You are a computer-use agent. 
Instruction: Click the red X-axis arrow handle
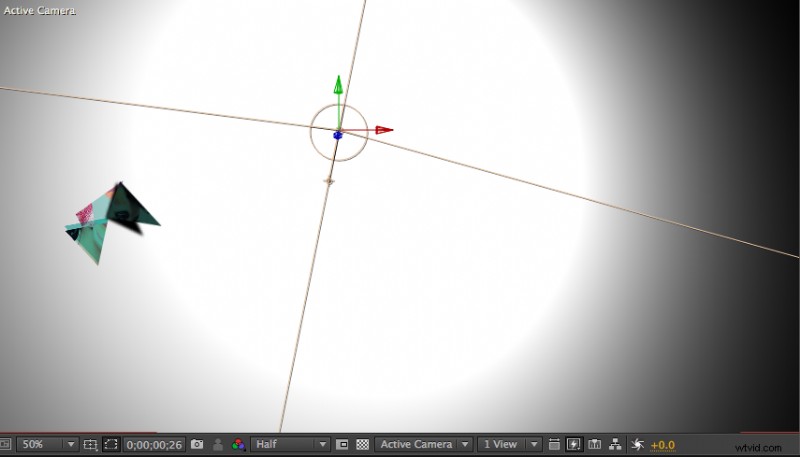tap(384, 130)
